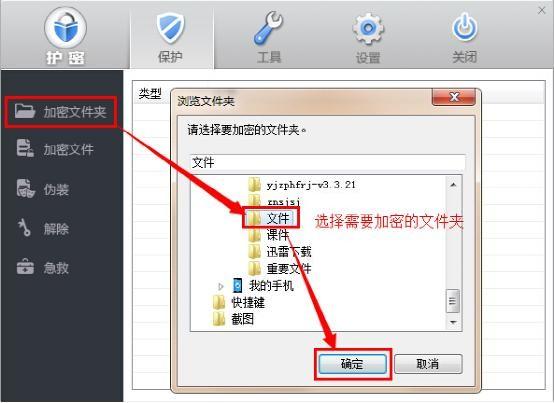554x403 pixels.
Task: Click the folder name input field
Action: [328, 162]
